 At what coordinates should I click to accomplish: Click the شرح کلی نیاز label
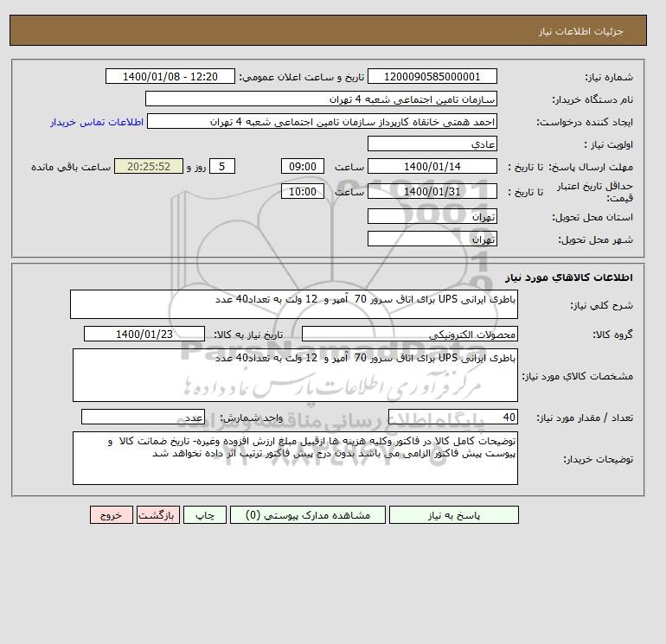[x=601, y=305]
